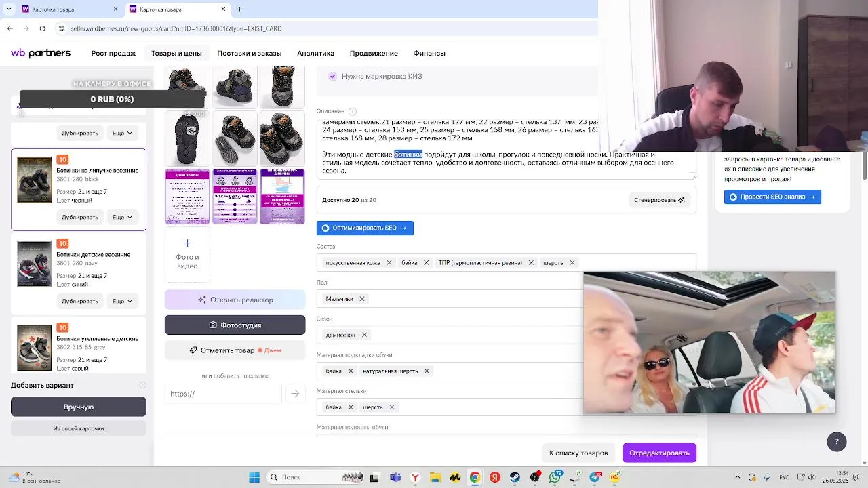Click Открыть редактор button
Screen dimensions: 868x488
pyautogui.click(x=235, y=300)
